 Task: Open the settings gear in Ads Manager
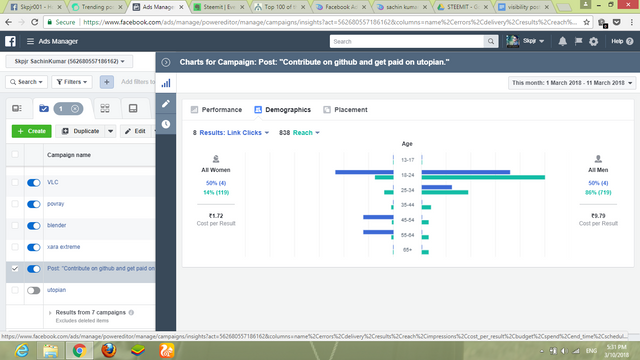pos(593,41)
